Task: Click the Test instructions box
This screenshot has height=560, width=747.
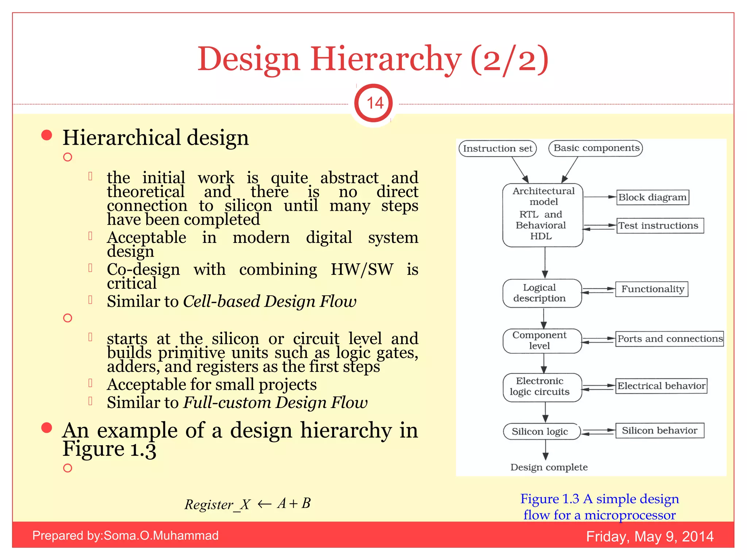Action: 660,226
